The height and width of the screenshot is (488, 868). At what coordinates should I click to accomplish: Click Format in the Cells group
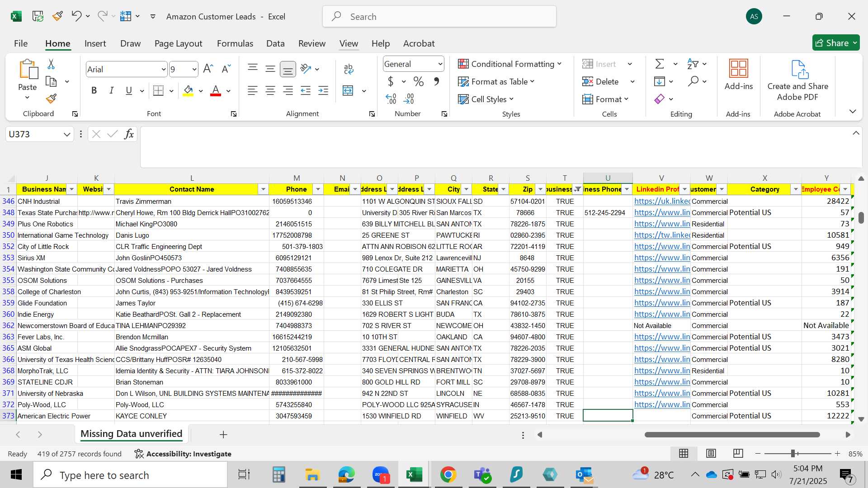click(x=606, y=99)
